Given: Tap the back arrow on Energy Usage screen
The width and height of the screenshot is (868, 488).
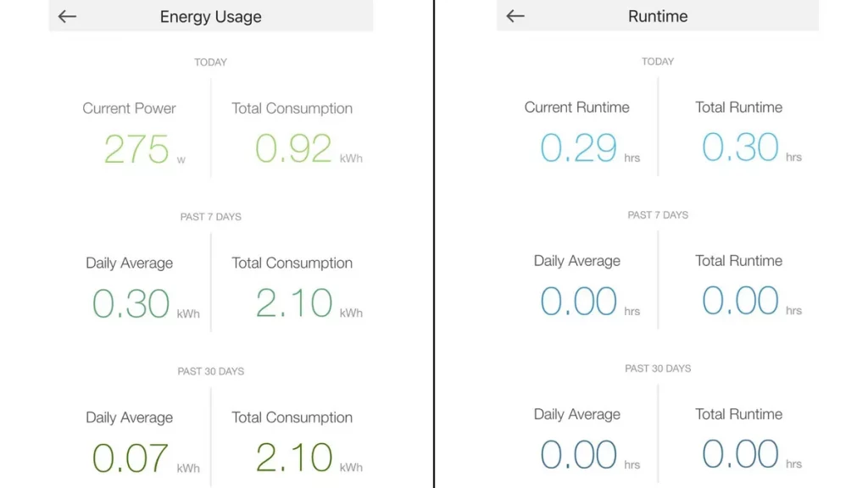Looking at the screenshot, I should 68,17.
